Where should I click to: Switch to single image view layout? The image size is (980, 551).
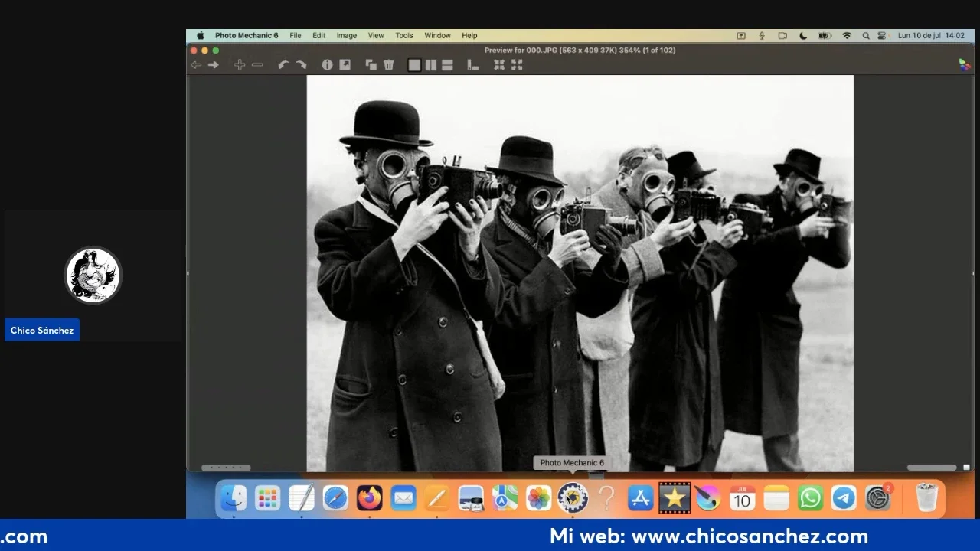coord(414,65)
